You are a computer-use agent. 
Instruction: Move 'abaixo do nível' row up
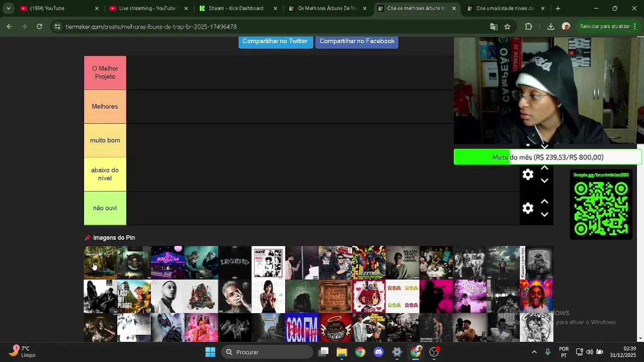coord(544,168)
